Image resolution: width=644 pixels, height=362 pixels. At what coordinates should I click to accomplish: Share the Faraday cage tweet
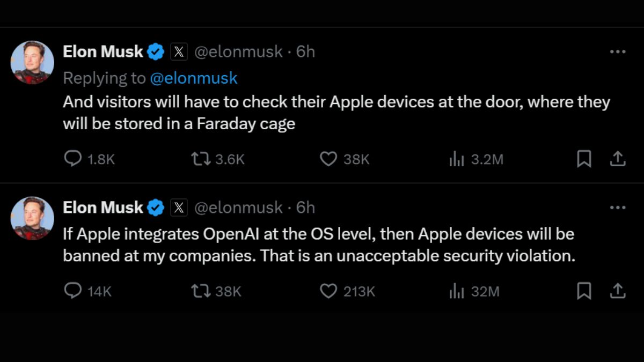pos(618,159)
